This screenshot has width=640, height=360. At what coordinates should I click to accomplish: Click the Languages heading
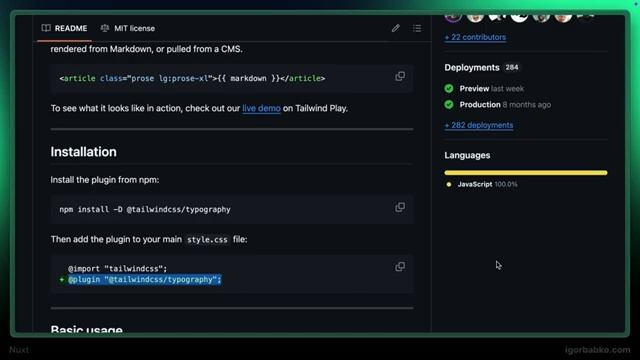(467, 156)
